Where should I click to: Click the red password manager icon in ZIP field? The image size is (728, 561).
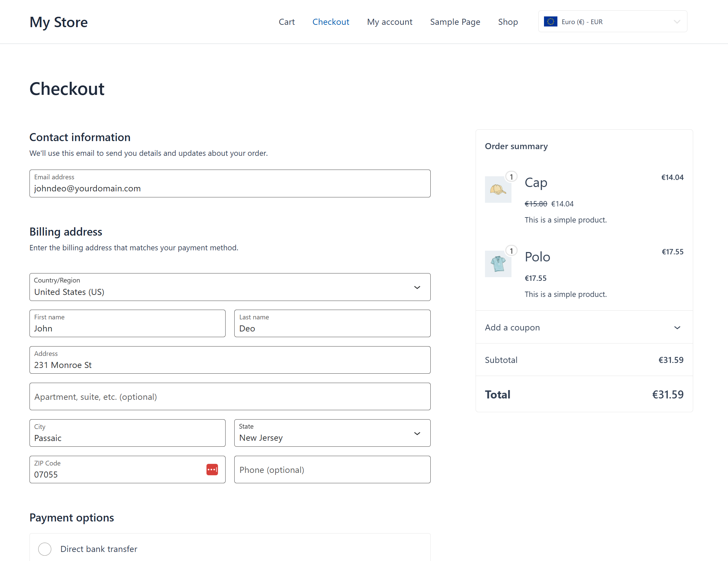click(212, 470)
